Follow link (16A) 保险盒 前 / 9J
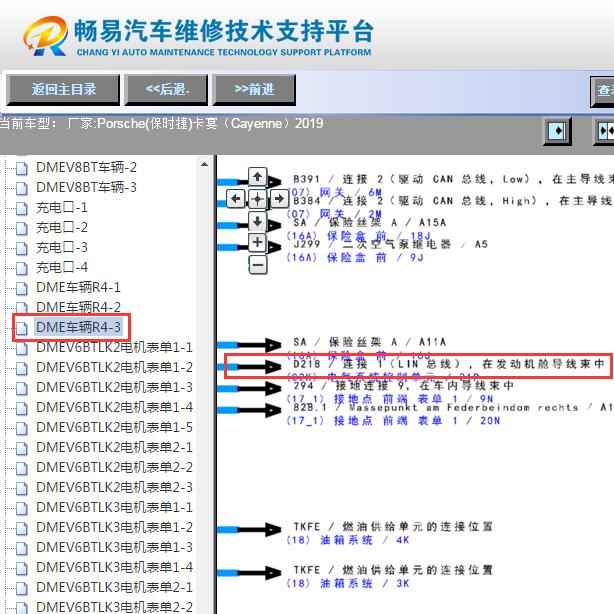Image resolution: width=614 pixels, height=614 pixels. (x=355, y=258)
